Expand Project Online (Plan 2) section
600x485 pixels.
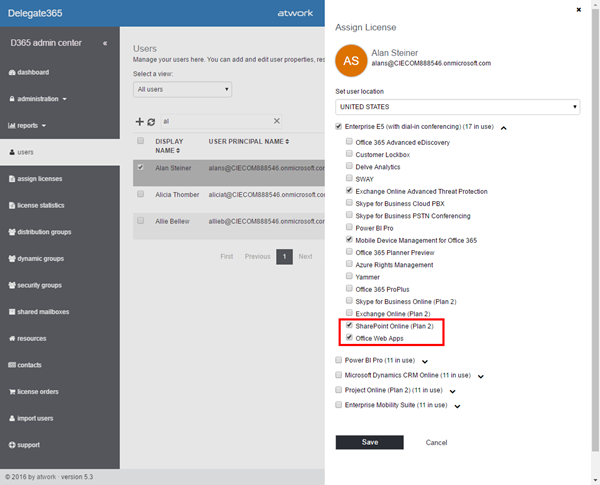452,391
